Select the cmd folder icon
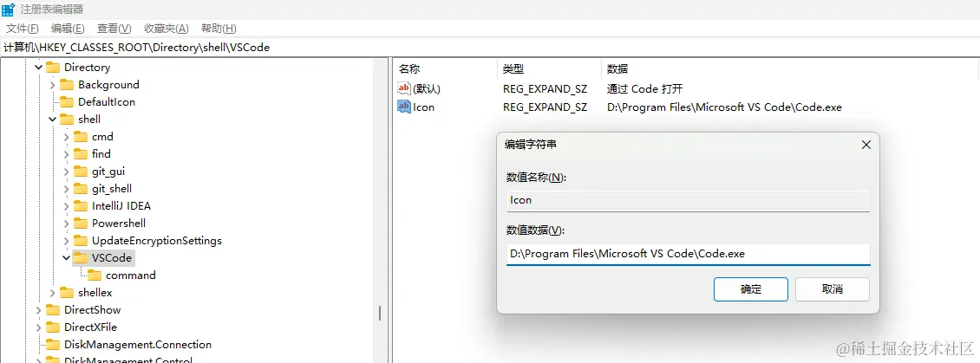Viewport: 980px width, 363px height. (81, 137)
